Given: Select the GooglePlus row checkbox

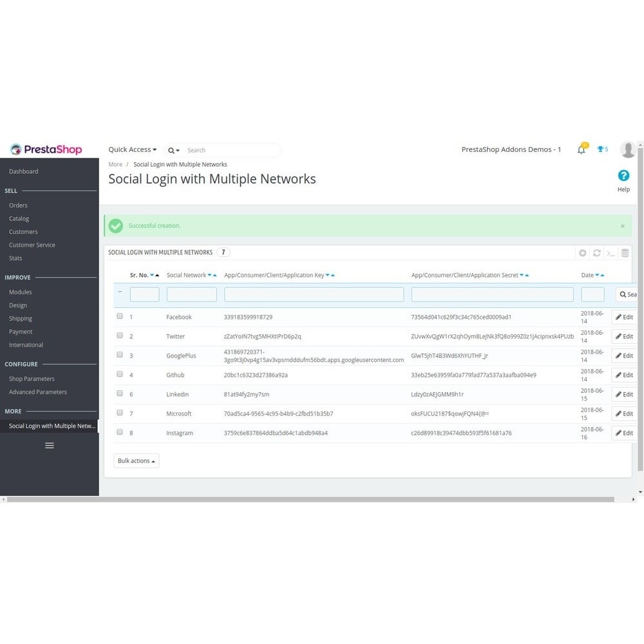Looking at the screenshot, I should coord(120,354).
